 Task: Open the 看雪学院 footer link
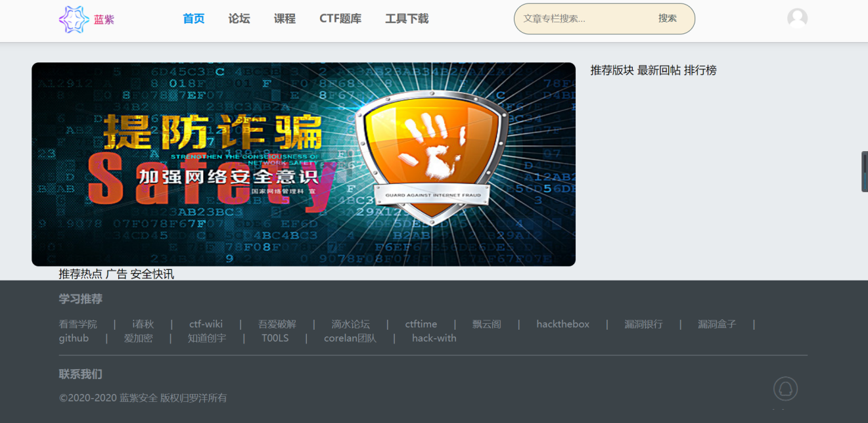pos(78,324)
